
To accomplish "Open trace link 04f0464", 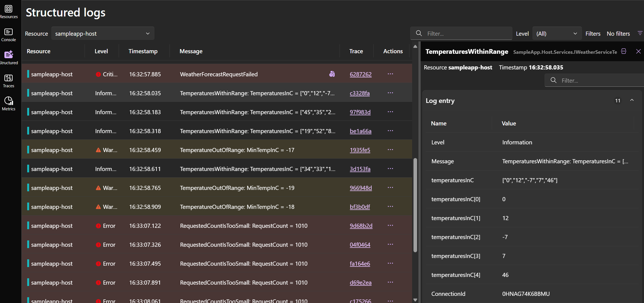I will click(x=360, y=245).
